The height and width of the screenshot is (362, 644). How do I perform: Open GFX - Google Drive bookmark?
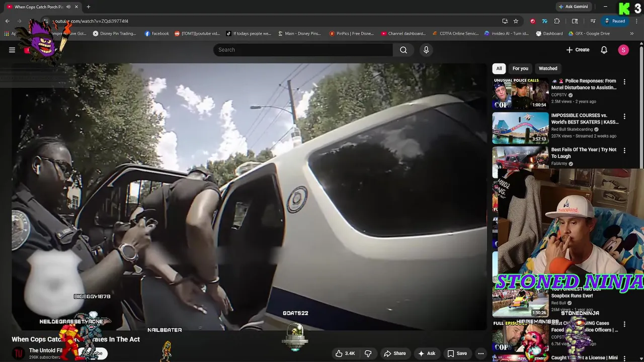coord(589,34)
